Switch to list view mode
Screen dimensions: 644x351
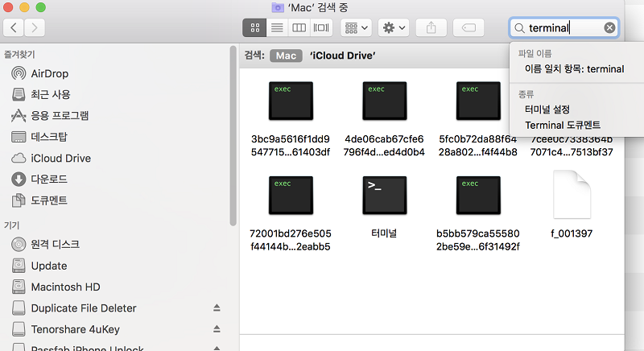point(277,27)
